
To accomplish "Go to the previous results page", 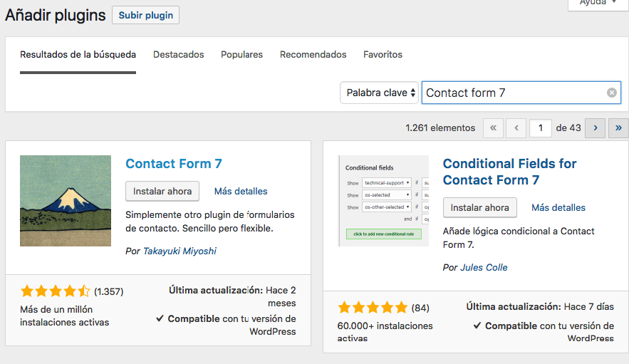I will coord(516,128).
